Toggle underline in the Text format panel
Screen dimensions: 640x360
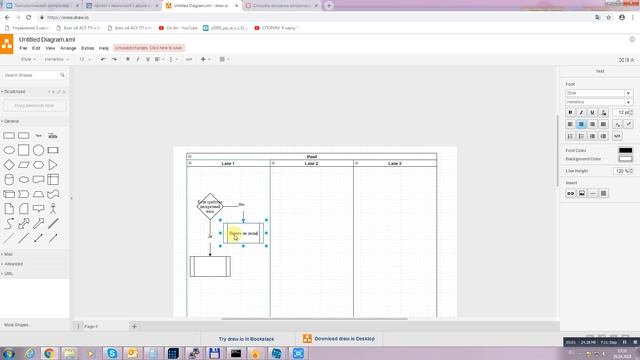click(592, 112)
